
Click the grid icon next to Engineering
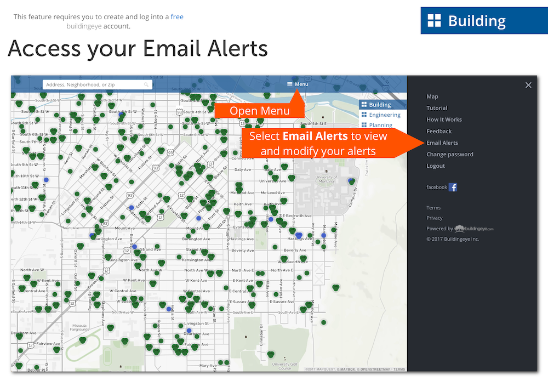[364, 115]
